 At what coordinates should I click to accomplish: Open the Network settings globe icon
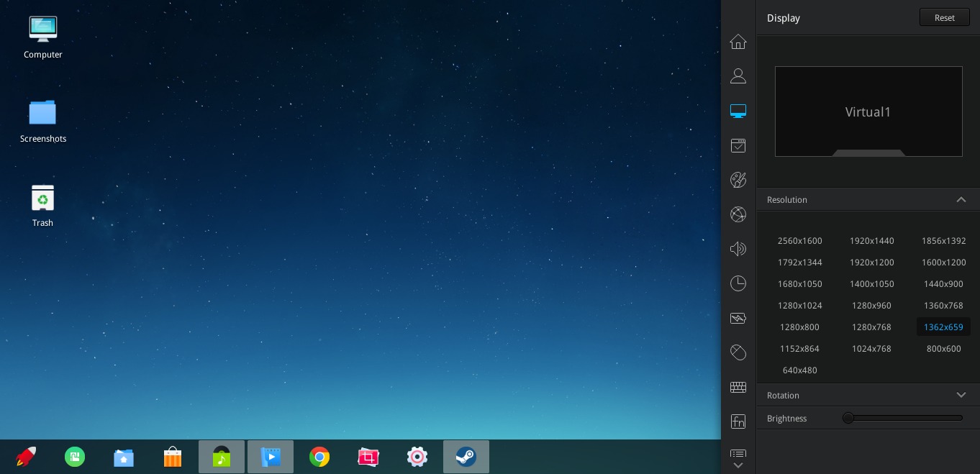(x=738, y=214)
